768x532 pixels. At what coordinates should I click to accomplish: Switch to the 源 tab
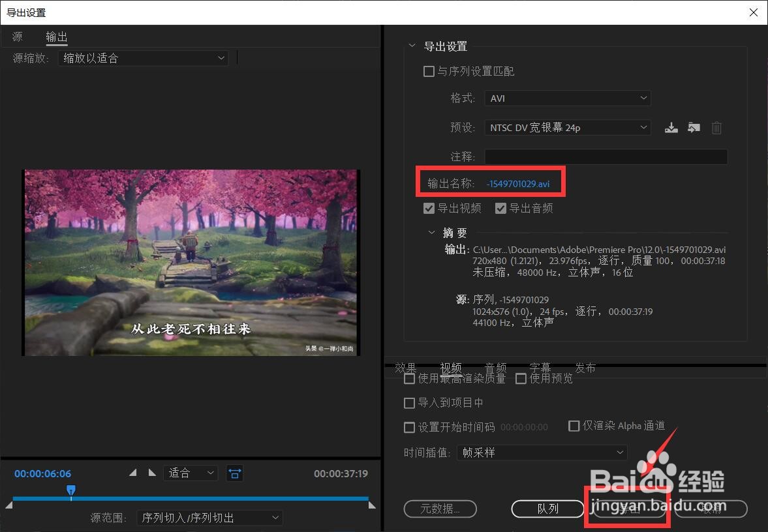[x=18, y=37]
